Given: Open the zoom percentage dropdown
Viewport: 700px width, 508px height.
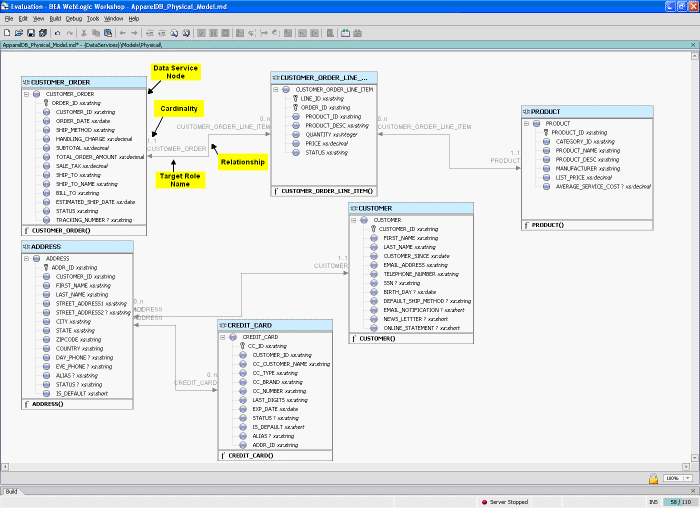Looking at the screenshot, I should tap(688, 478).
